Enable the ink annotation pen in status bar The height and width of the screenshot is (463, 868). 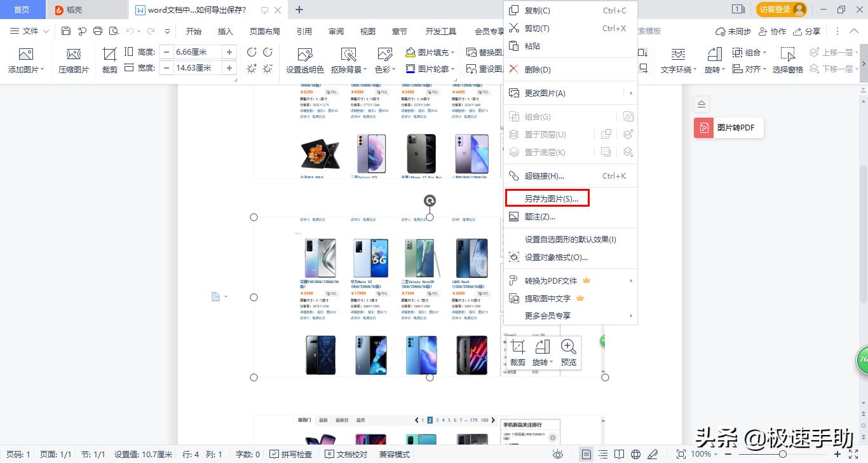tap(653, 454)
